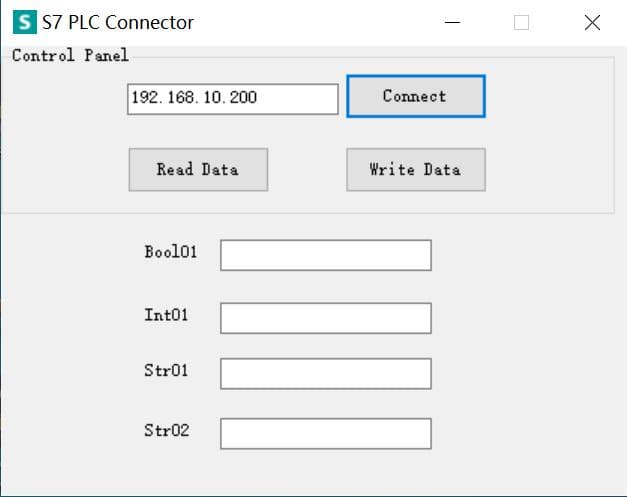
Task: Focus the Int01 text box
Action: pos(326,318)
